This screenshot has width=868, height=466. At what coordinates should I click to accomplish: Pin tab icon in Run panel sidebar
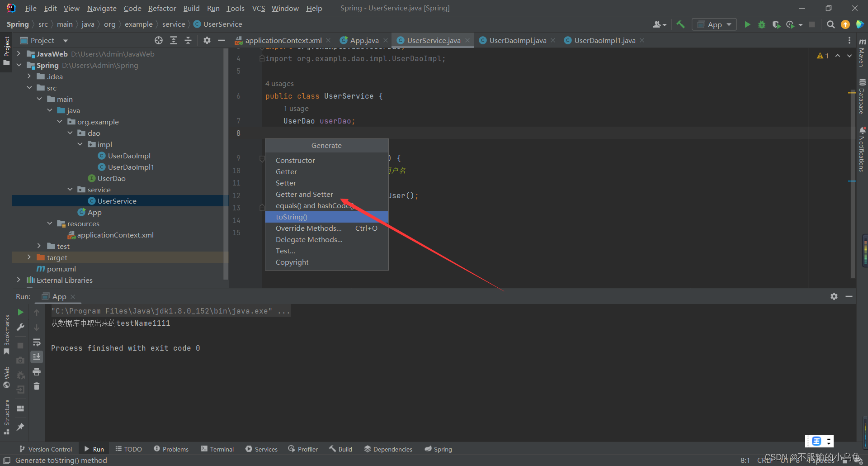click(x=20, y=427)
